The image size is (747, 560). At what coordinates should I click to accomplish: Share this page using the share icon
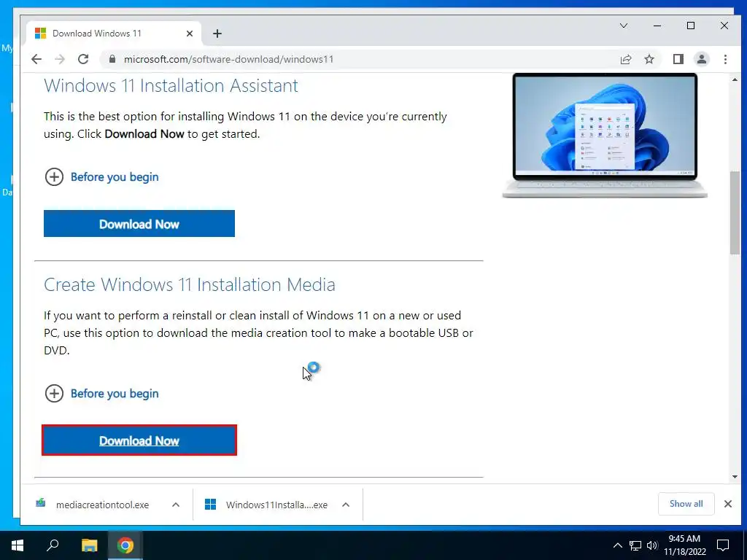click(625, 59)
